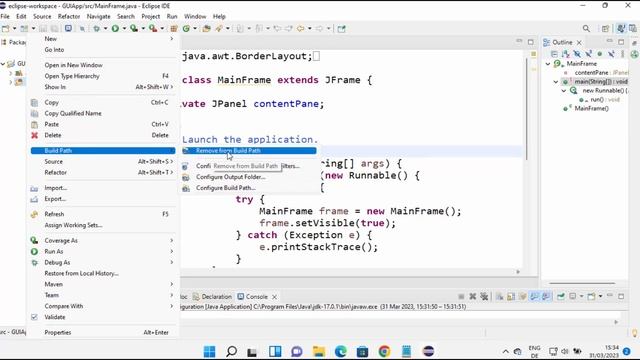Image resolution: width=640 pixels, height=360 pixels.
Task: Open File Explorer from the taskbar
Action: (x=319, y=351)
